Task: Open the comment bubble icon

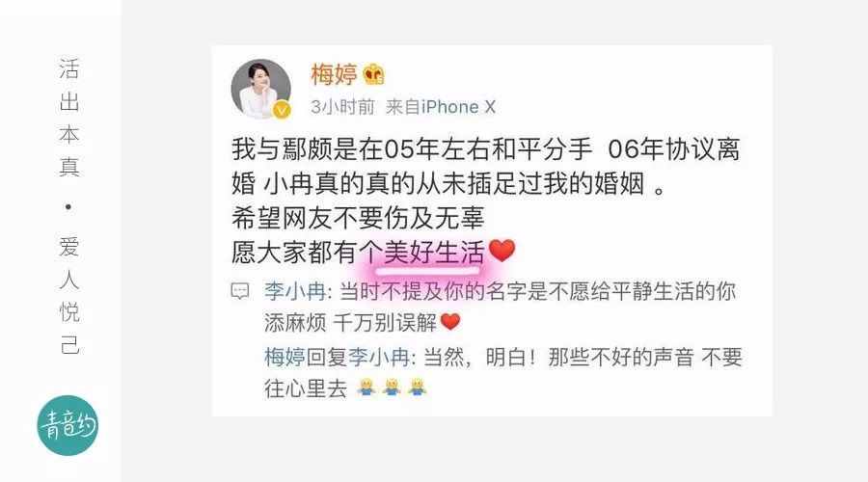Action: click(240, 291)
